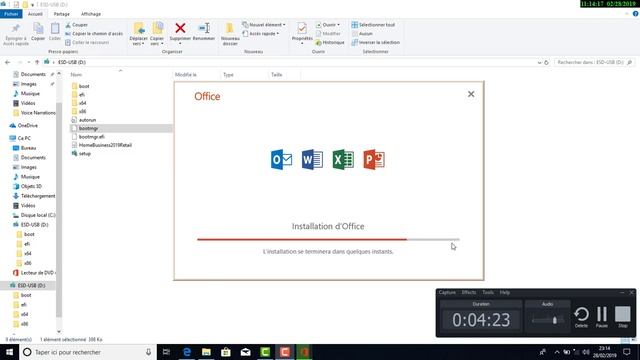Image resolution: width=640 pixels, height=360 pixels.
Task: Open Accès rapide dropdown in ribbon
Action: coord(261,33)
